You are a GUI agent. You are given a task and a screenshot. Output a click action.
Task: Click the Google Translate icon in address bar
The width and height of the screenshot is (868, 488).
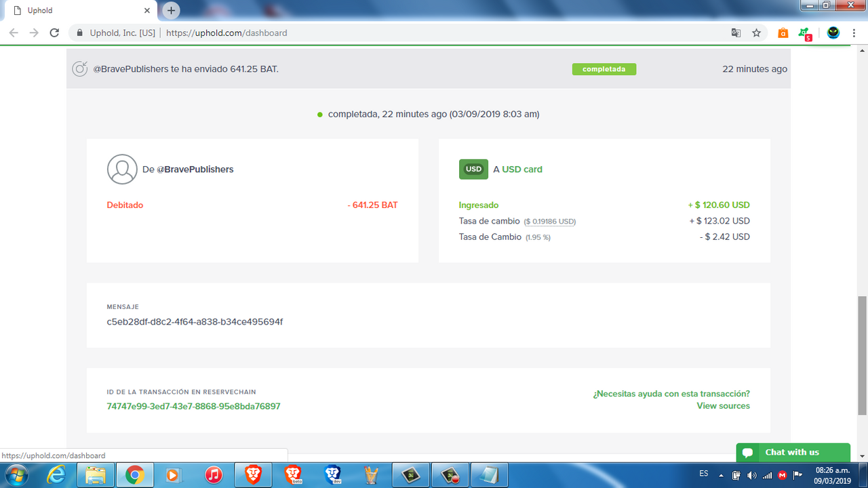tap(736, 33)
